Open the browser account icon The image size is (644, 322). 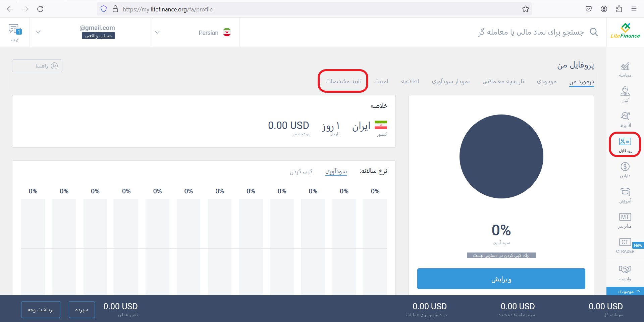tap(604, 9)
